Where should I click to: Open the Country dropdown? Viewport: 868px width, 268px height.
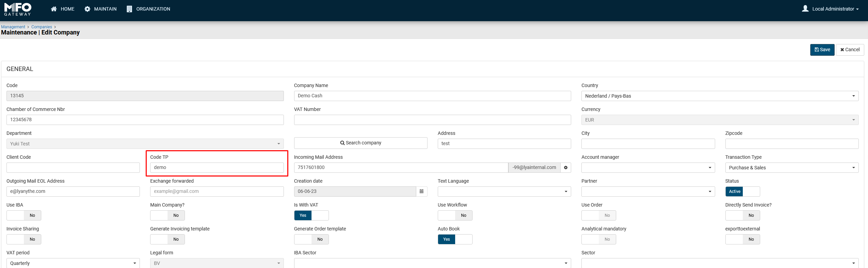(720, 96)
